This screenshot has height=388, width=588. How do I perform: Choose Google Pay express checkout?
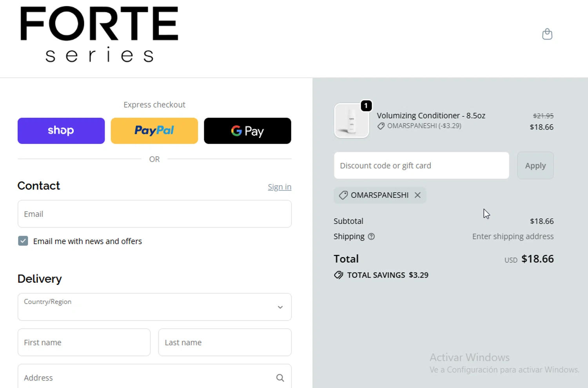click(247, 131)
